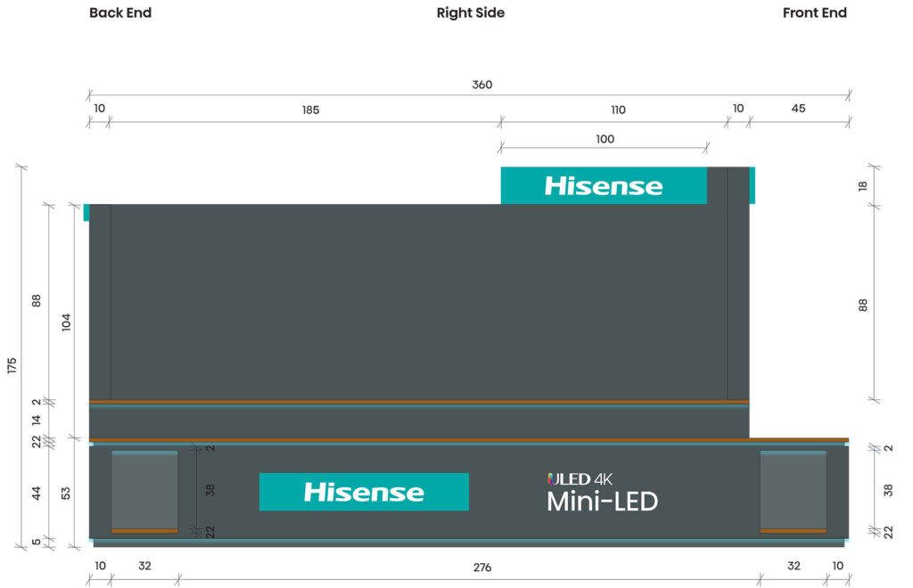Select the 104 vertical dimension label
This screenshot has height=588, width=913.
click(66, 323)
